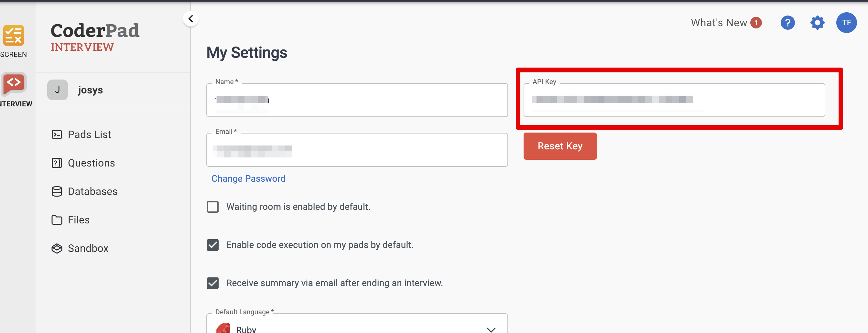Viewport: 868px width, 333px height.
Task: Click the Change Password link
Action: pos(248,178)
